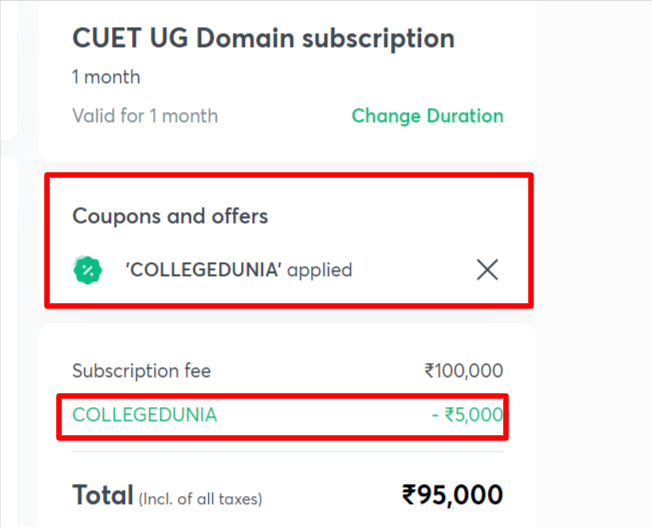This screenshot has height=527, width=652.
Task: Click the divider line above Total
Action: 287,451
